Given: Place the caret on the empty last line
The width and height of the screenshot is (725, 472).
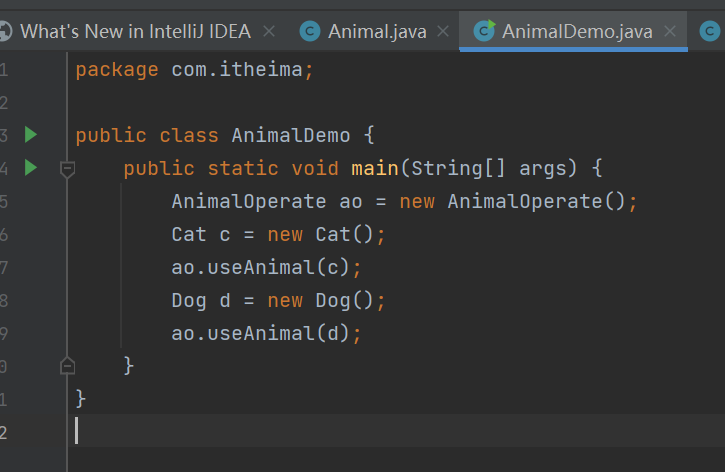Looking at the screenshot, I should (x=300, y=431).
